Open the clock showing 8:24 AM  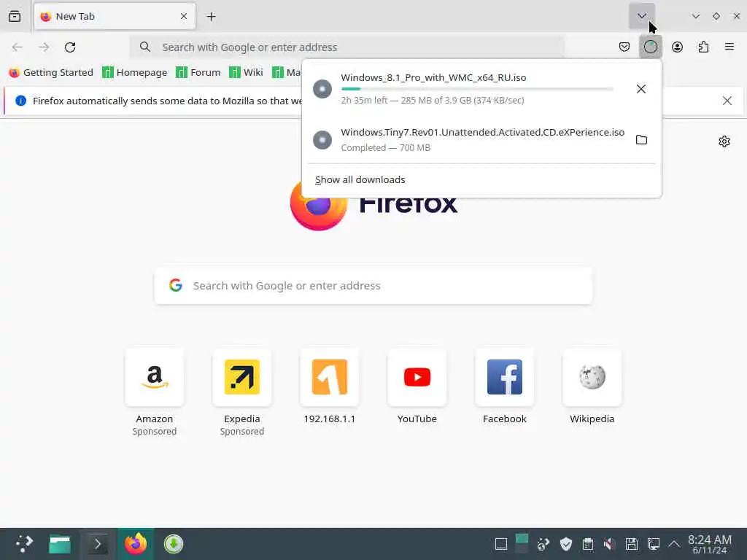(x=709, y=544)
